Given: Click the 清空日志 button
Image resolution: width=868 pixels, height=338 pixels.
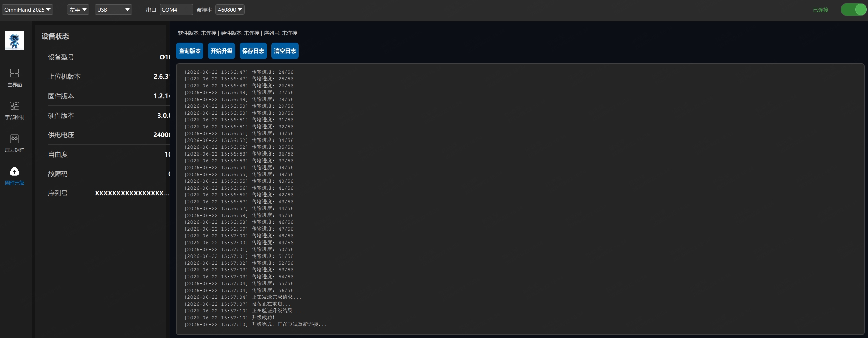Looking at the screenshot, I should coord(285,51).
